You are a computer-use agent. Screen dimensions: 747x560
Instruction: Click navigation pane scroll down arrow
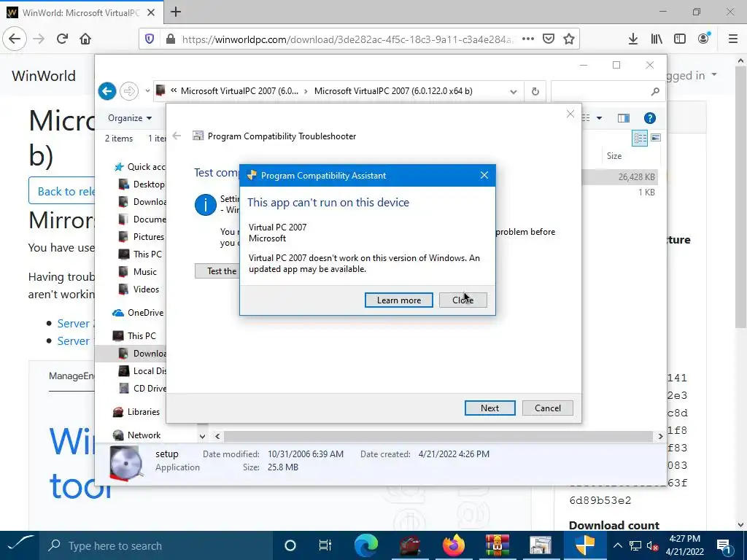pyautogui.click(x=203, y=436)
